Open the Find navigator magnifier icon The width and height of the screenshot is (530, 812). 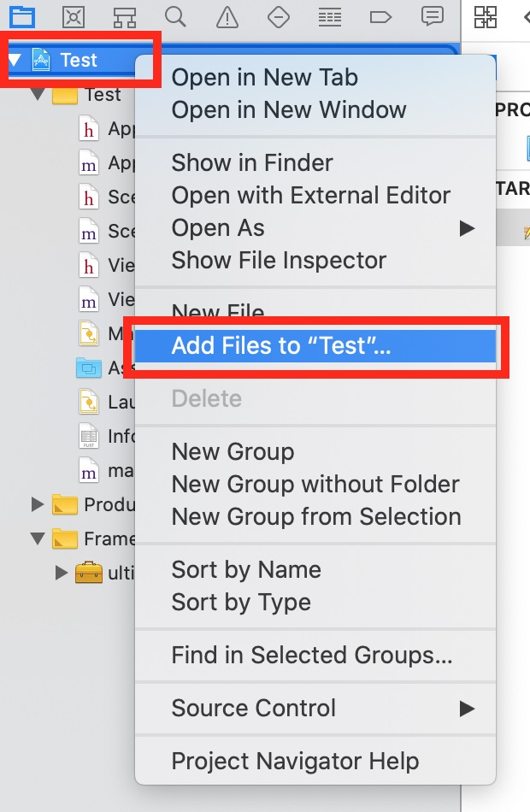point(175,16)
